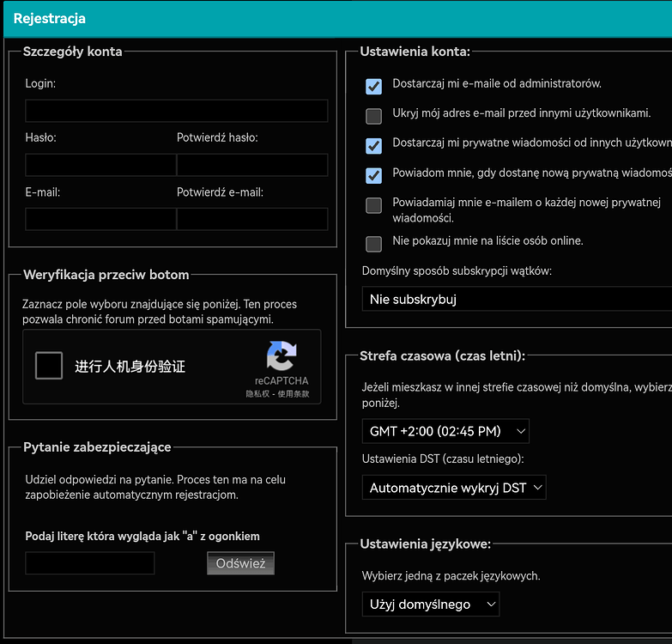Uncheck Dostarczaj mi prywatne wiadomości checkbox

(x=373, y=146)
